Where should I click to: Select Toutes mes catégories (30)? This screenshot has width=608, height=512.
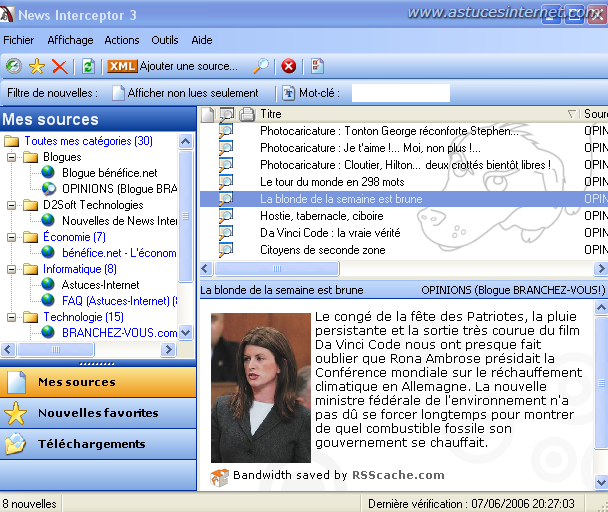coord(89,141)
